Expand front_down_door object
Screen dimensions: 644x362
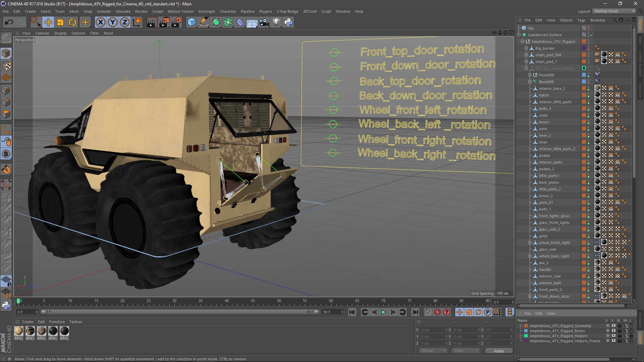click(530, 296)
